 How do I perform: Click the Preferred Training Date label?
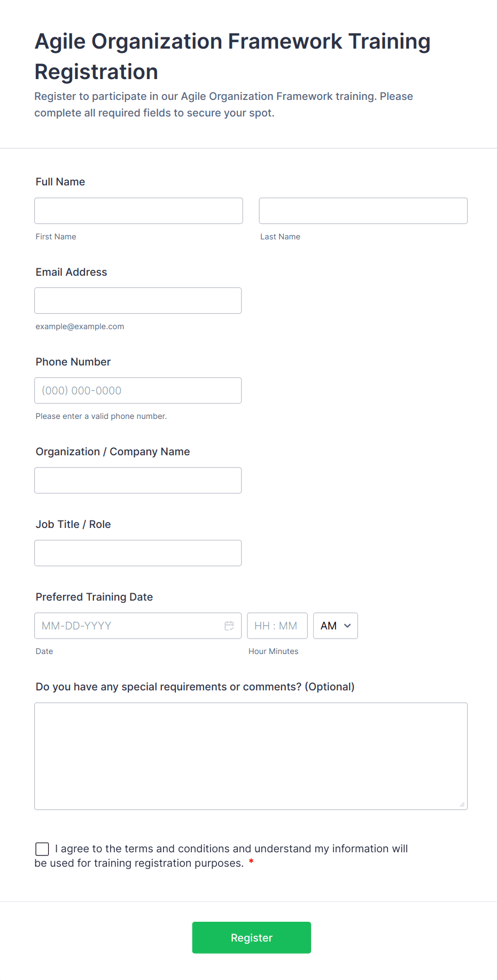click(x=94, y=597)
